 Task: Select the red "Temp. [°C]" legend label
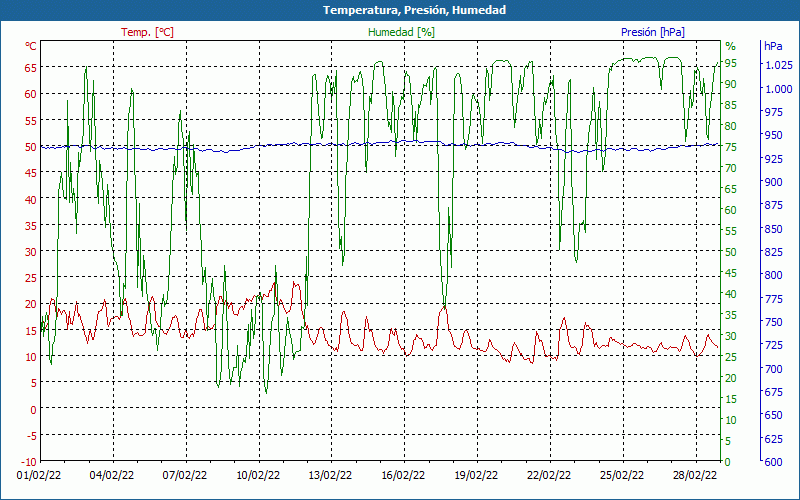[x=147, y=32]
